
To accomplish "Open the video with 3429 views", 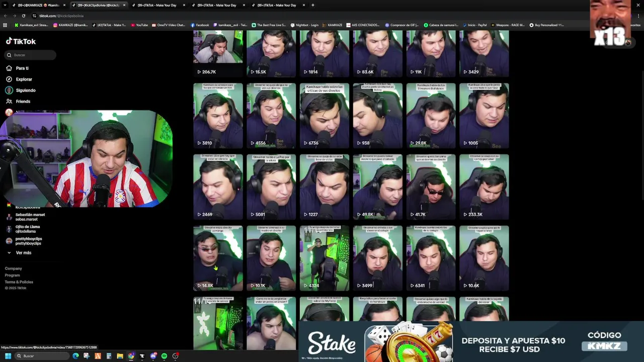I will coord(484,53).
